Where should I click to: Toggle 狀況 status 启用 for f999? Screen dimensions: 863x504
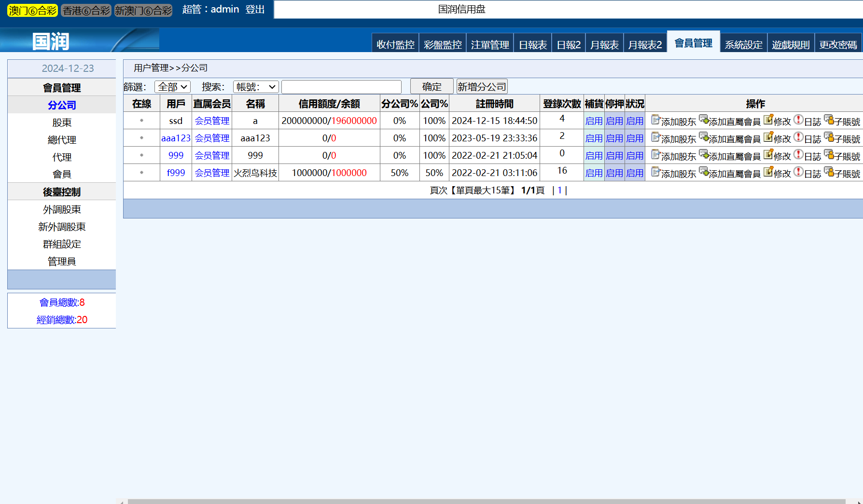pyautogui.click(x=635, y=173)
